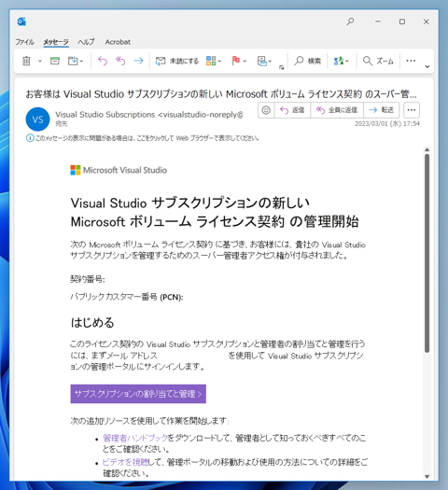Viewport: 448px width, 490px height.
Task: Open the ビデオを視聴 link
Action: tap(125, 462)
